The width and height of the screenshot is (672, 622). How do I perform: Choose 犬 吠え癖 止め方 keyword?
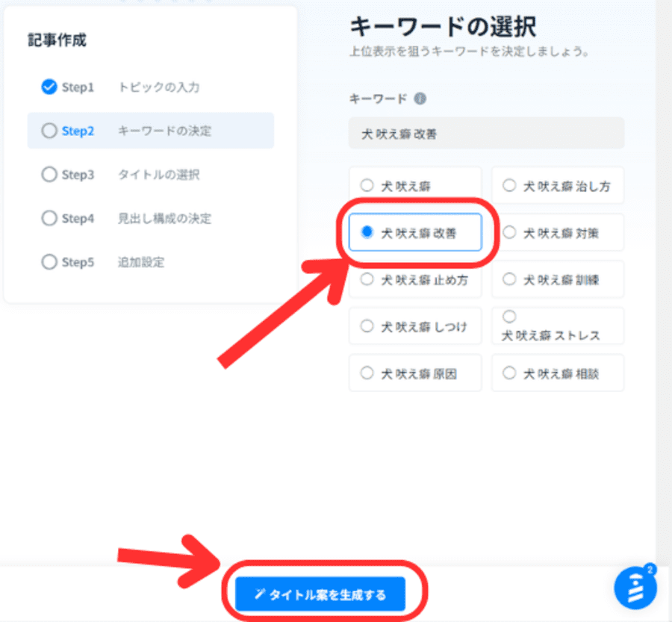(x=415, y=279)
